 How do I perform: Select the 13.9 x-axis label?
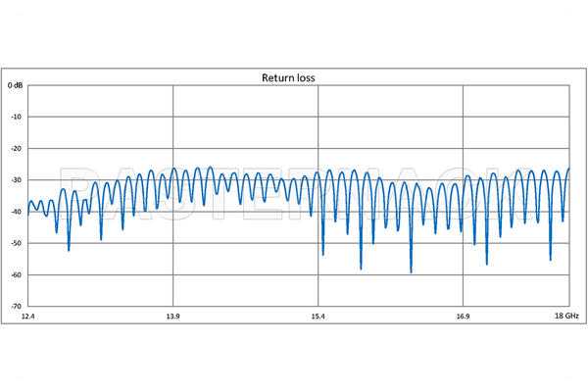[173, 318]
